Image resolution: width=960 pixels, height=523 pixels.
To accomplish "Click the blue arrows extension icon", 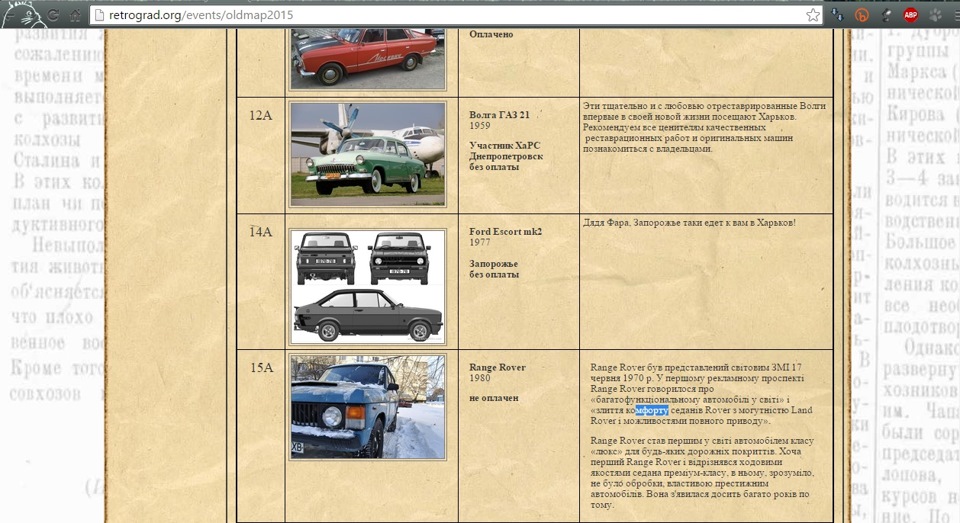I will 837,15.
